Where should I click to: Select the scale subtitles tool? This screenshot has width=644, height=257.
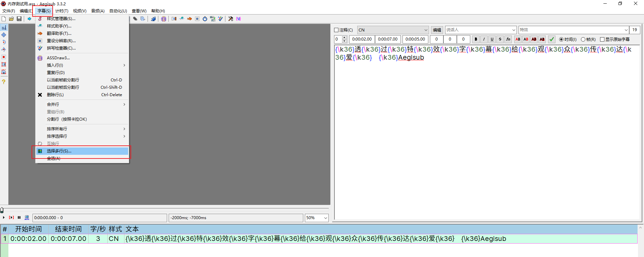tap(4, 57)
